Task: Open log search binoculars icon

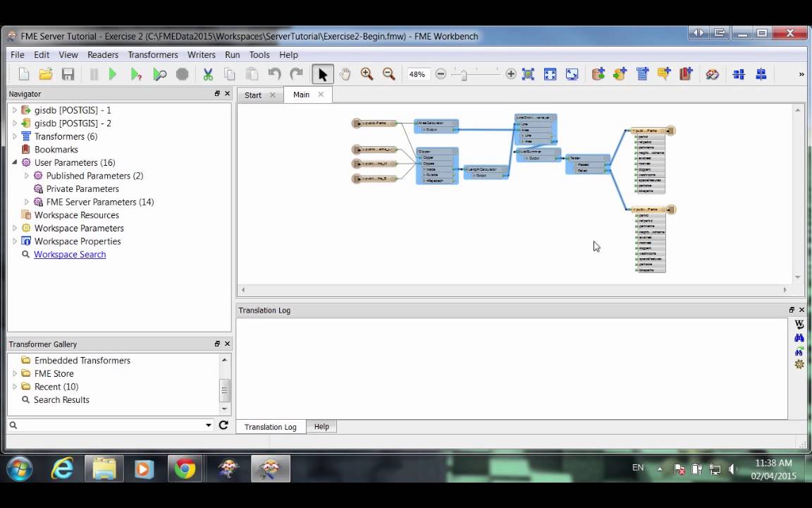Action: click(799, 338)
